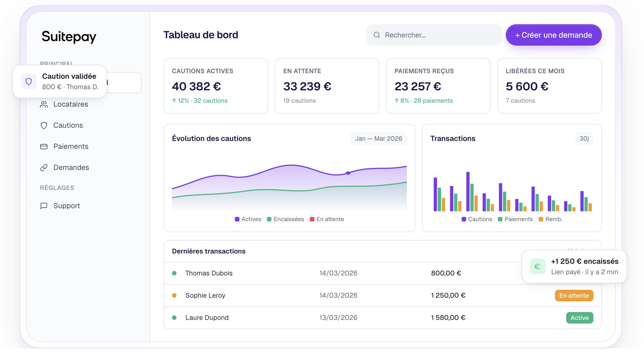
Task: Click the Créer une demande button
Action: click(x=554, y=35)
